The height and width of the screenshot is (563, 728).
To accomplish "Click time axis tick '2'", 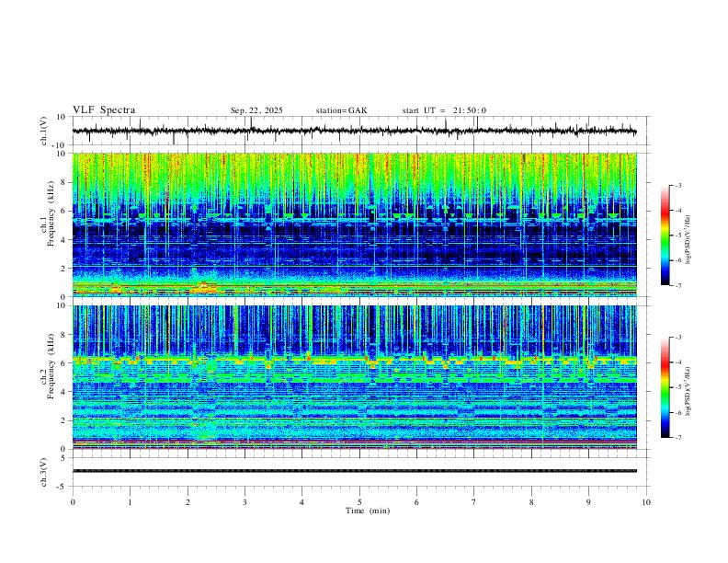I will (188, 502).
